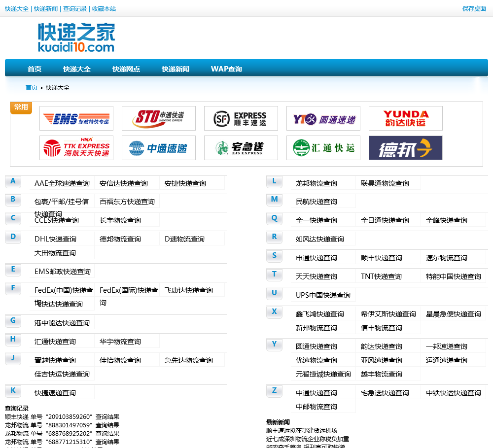The width and height of the screenshot is (493, 448).
Task: Open 中邮物流查询 link
Action: click(x=317, y=407)
